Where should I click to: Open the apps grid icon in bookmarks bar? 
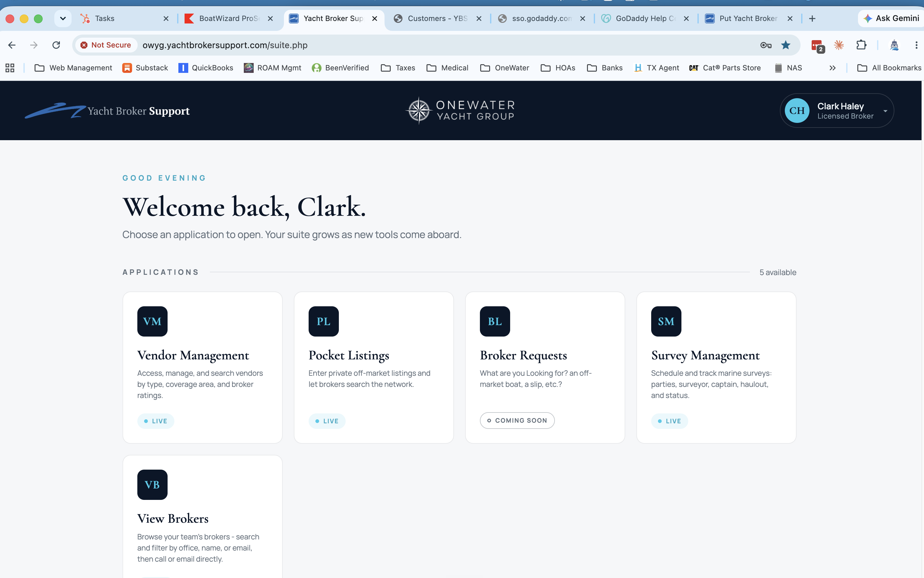coord(10,68)
